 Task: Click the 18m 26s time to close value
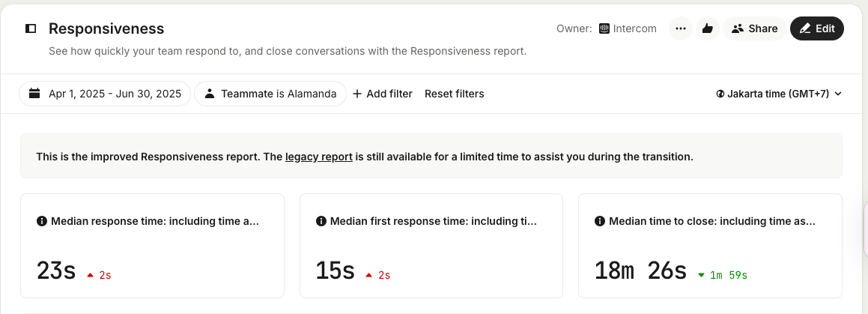[640, 271]
